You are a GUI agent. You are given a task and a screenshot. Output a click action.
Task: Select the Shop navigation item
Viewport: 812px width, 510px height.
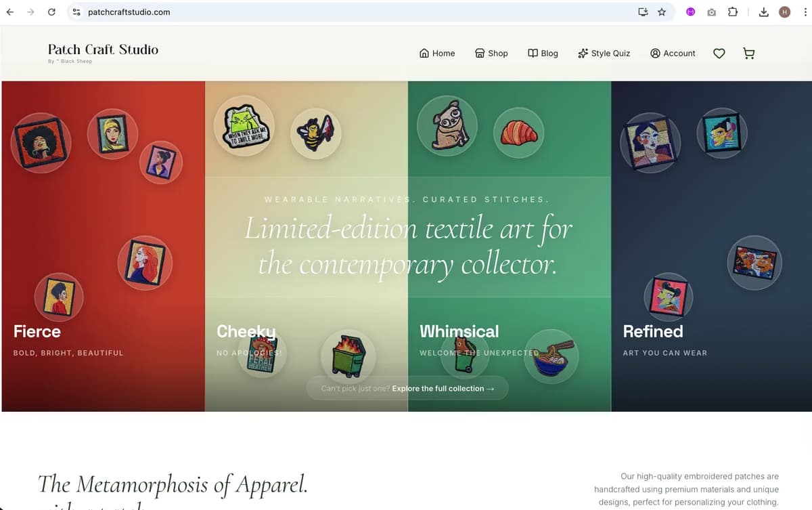click(498, 53)
